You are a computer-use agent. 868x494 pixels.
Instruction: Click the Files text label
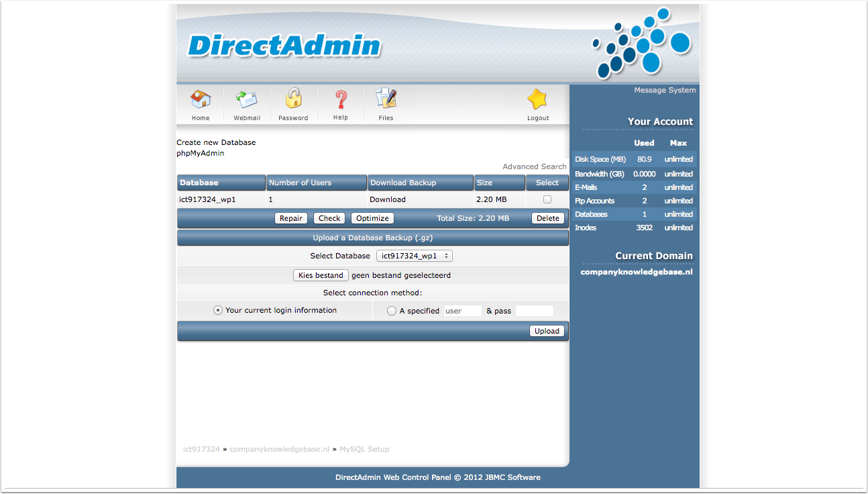tap(386, 118)
